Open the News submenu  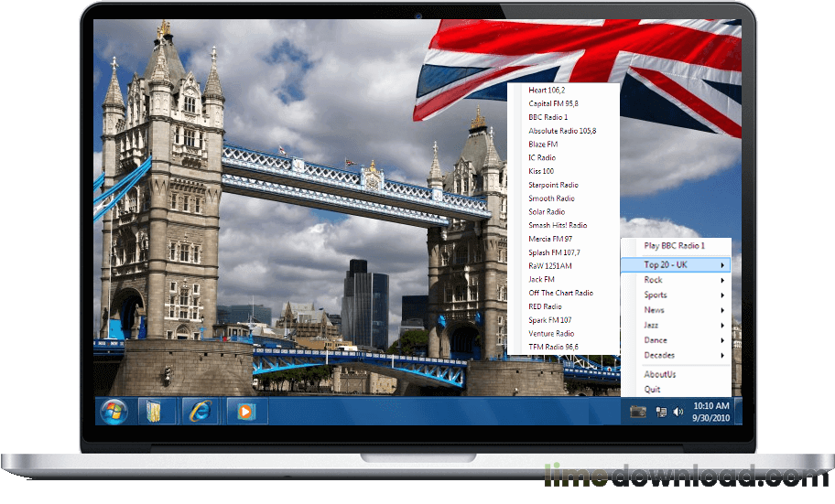(676, 310)
